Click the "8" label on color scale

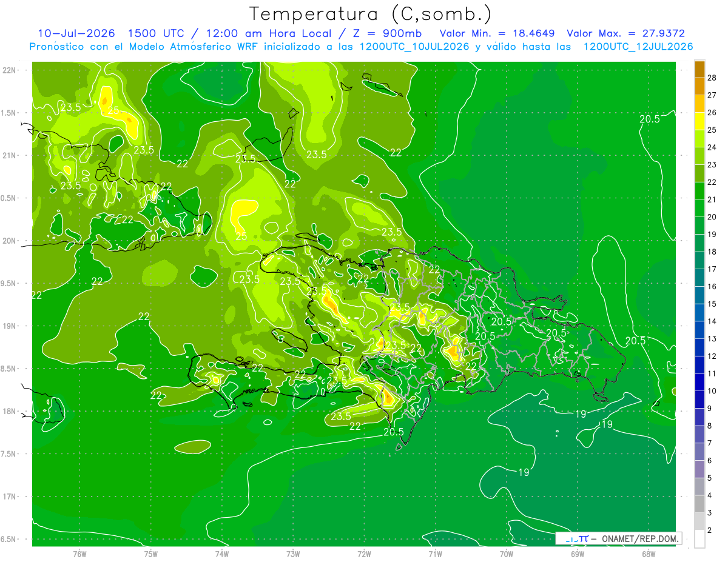coord(710,426)
